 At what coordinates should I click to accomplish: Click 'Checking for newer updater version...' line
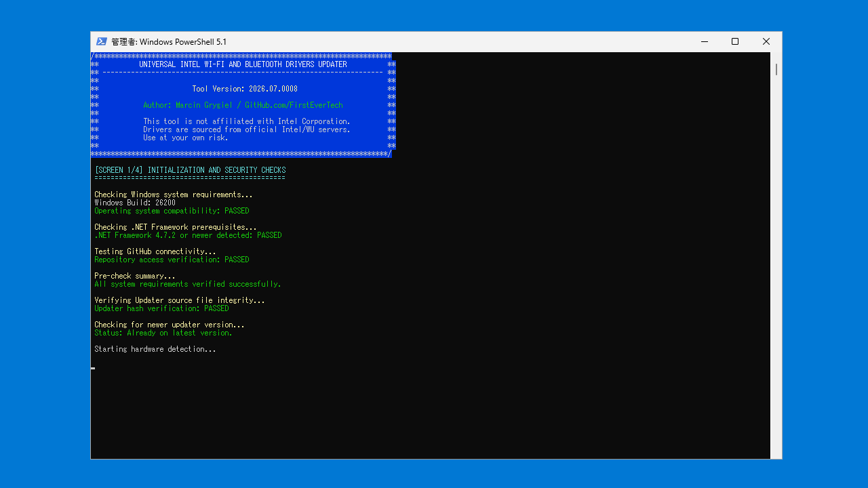(170, 325)
